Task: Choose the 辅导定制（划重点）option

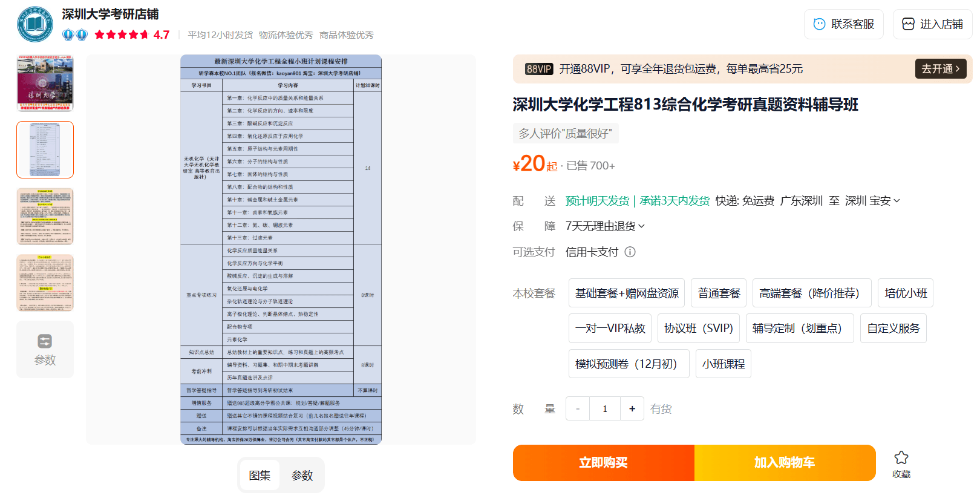Action: (x=800, y=329)
